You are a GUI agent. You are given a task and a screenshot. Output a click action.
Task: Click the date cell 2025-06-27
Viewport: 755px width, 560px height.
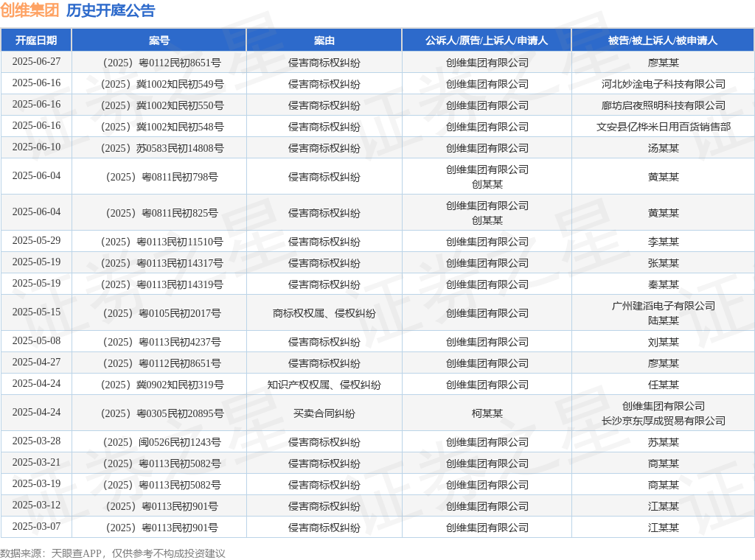tap(37, 62)
